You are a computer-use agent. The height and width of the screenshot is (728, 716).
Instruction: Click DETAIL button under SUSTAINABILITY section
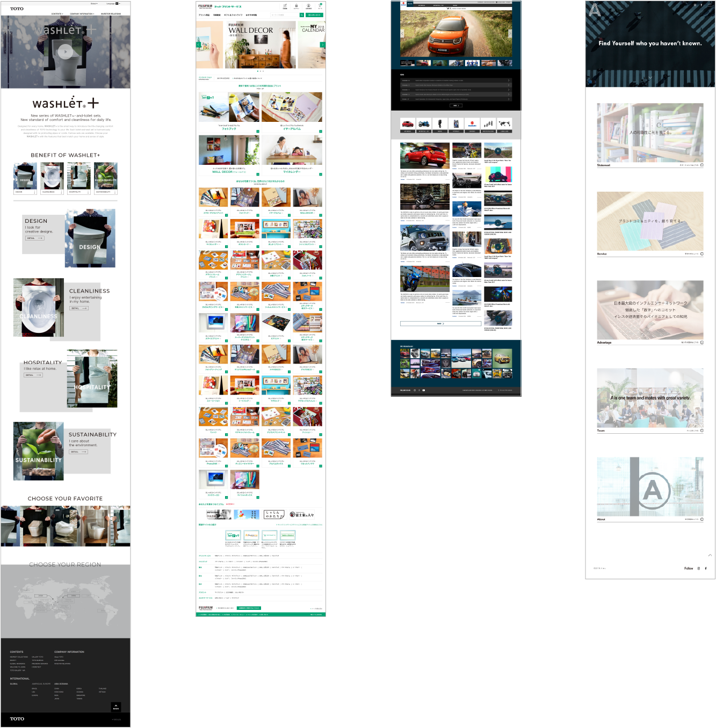click(x=78, y=452)
